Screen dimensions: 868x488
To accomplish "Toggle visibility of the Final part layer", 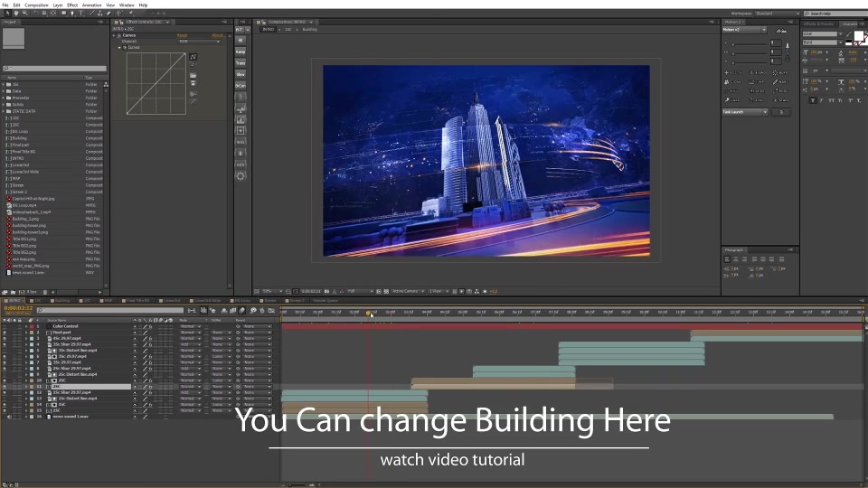I will 5,333.
